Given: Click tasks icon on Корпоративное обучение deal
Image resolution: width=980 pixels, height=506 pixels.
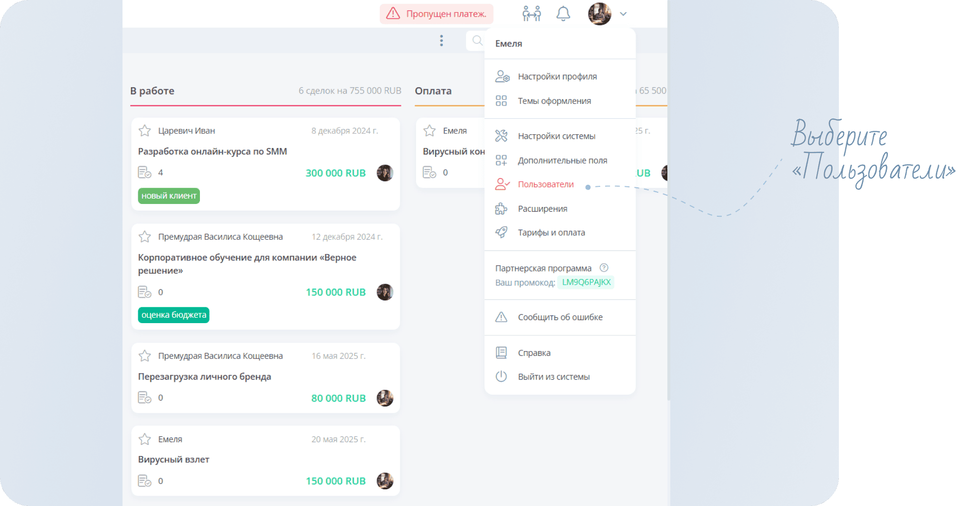Looking at the screenshot, I should click(145, 292).
